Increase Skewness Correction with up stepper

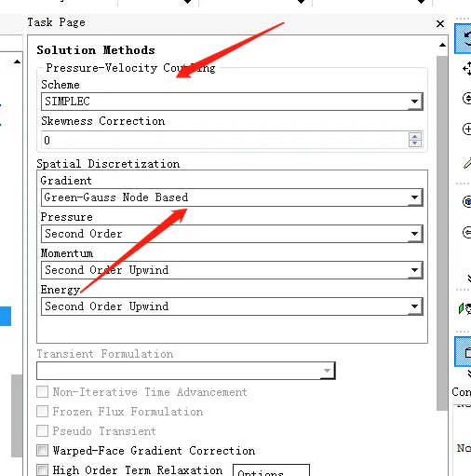[x=415, y=136]
